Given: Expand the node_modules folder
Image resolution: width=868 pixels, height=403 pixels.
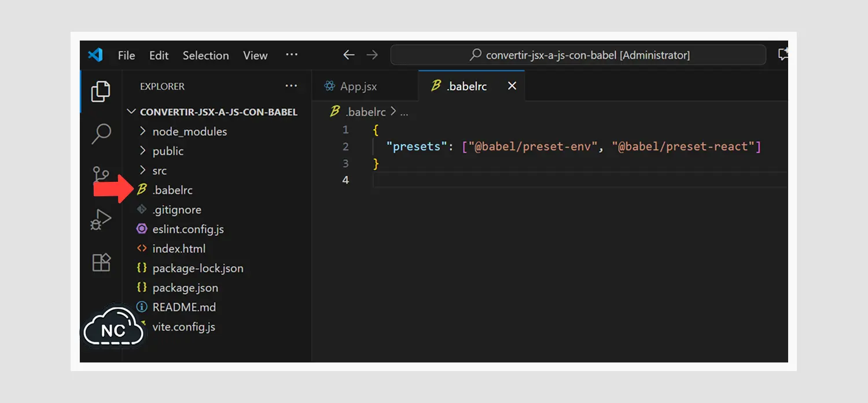Looking at the screenshot, I should [189, 131].
